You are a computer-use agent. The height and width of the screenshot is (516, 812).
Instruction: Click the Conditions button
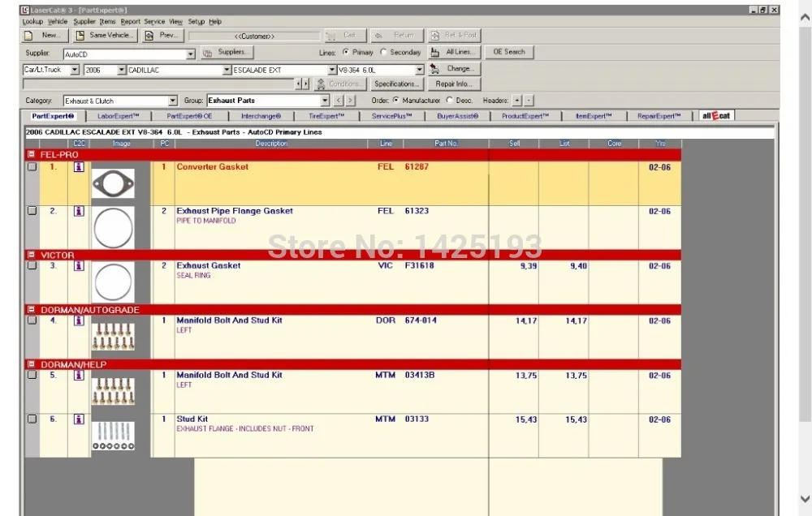(340, 84)
